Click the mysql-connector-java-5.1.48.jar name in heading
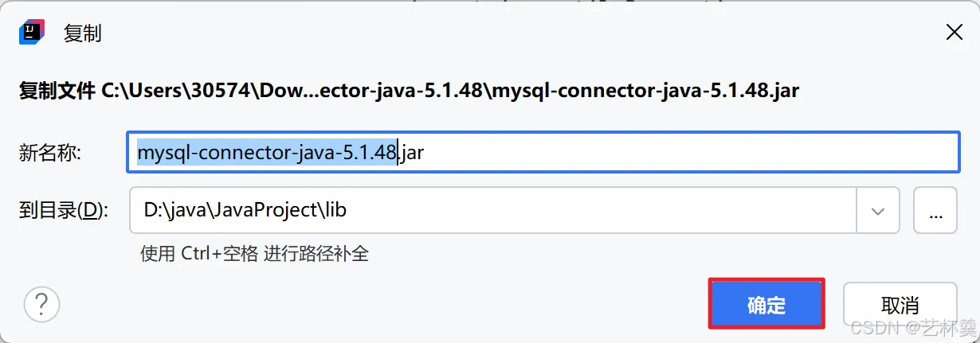This screenshot has width=980, height=343. click(x=646, y=90)
